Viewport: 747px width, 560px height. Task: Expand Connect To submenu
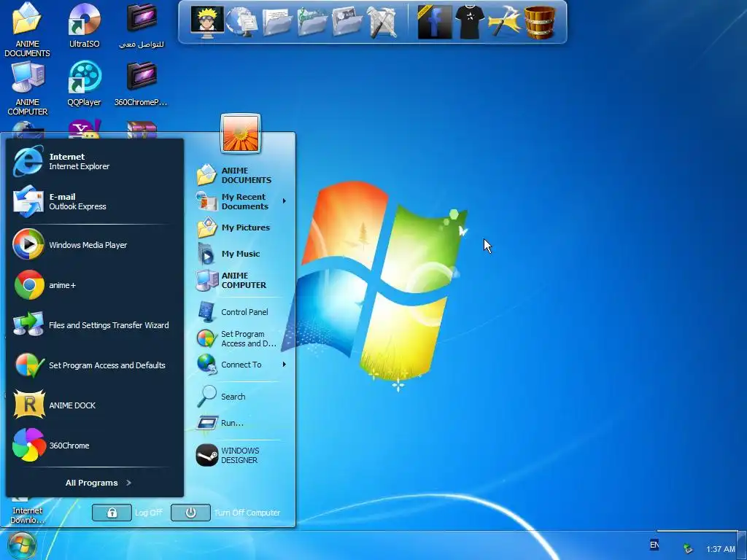coord(242,365)
